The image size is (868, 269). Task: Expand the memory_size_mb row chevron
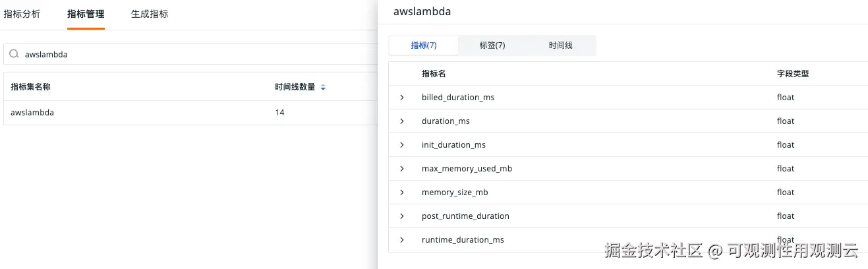402,193
